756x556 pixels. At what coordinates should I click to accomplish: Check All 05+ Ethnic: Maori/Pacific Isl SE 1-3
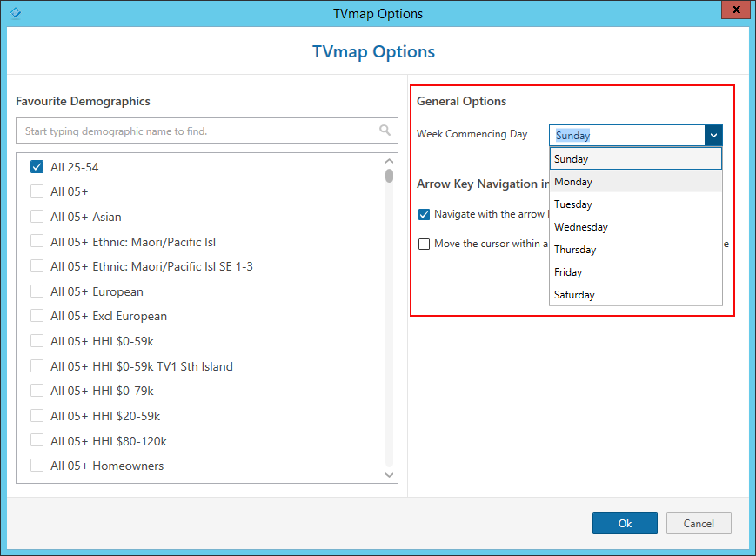[37, 266]
